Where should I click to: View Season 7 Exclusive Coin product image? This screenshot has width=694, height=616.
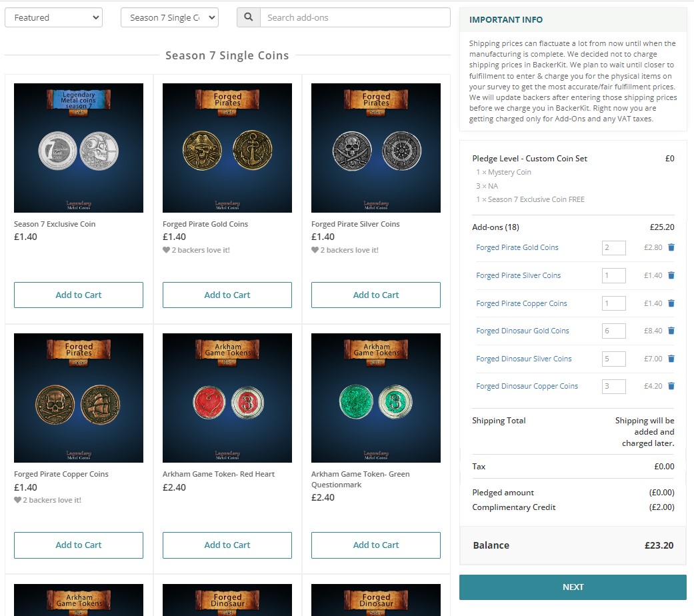pos(79,148)
